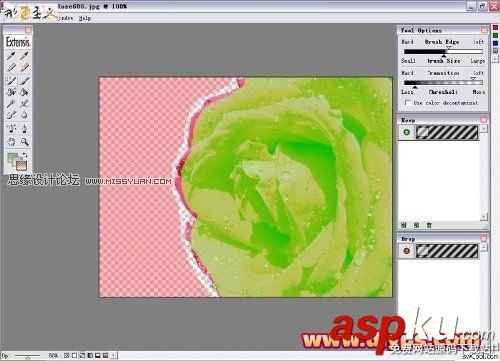Click the small arrow after view icons

tap(114, 356)
